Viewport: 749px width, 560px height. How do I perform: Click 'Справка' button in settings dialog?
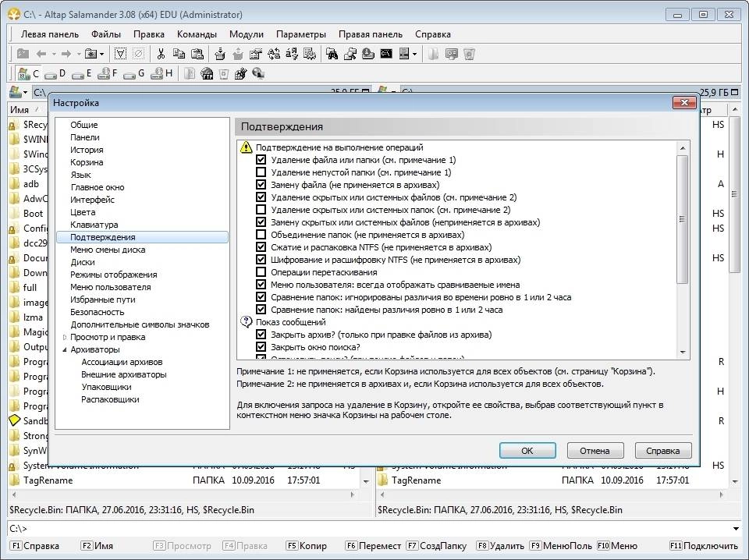tap(663, 450)
